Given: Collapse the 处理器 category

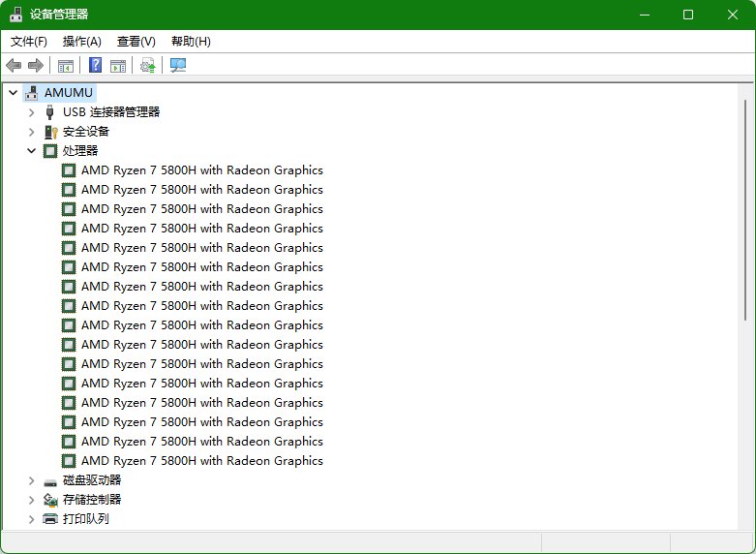Looking at the screenshot, I should pos(32,151).
